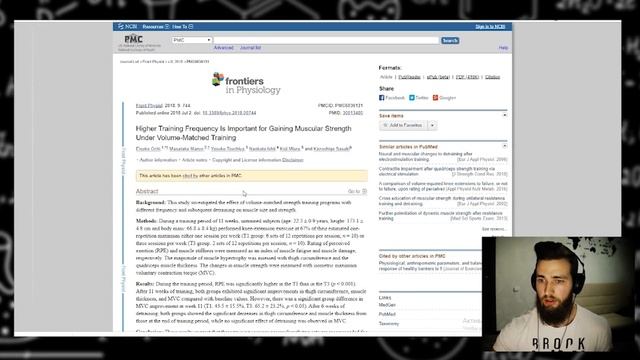Click PubMed under Links

[x=387, y=314]
